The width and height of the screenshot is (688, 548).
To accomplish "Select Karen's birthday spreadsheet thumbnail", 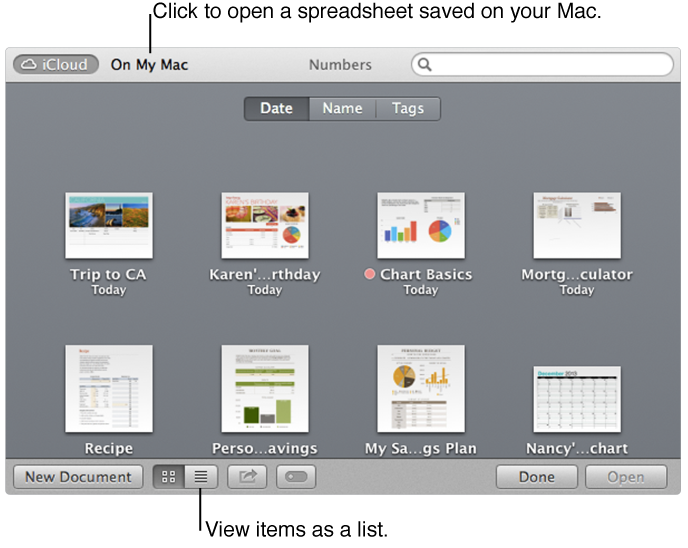I will (265, 225).
